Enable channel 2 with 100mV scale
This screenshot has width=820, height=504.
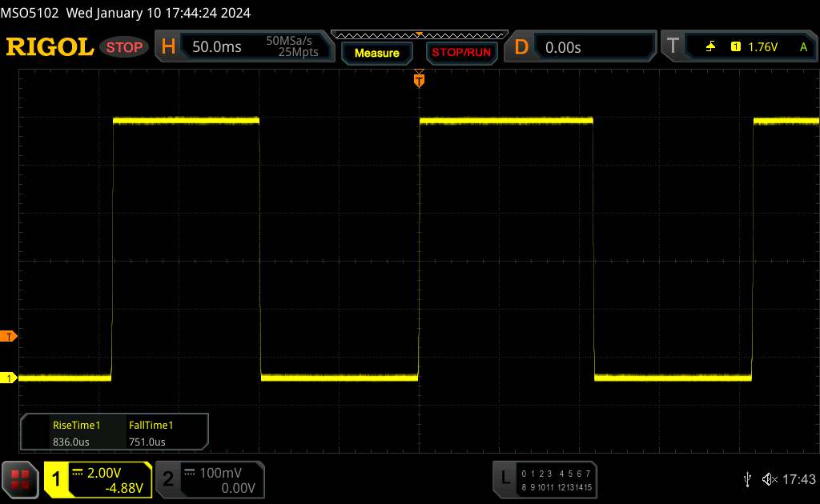(208, 479)
